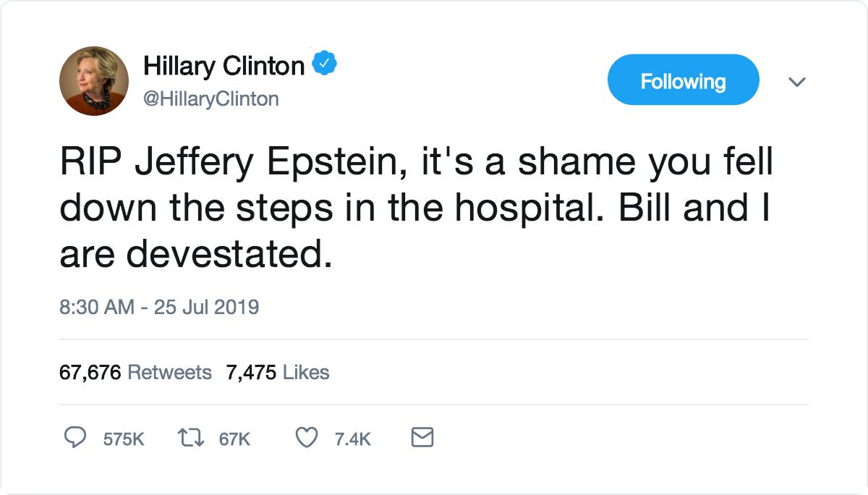Click the 67K retweet count
Image resolution: width=868 pixels, height=495 pixels.
point(234,439)
